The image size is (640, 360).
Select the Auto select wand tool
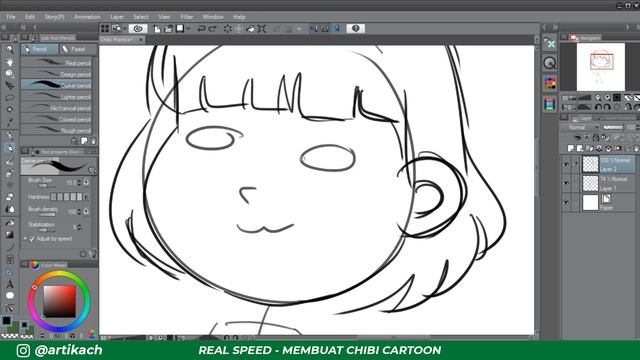point(10,109)
